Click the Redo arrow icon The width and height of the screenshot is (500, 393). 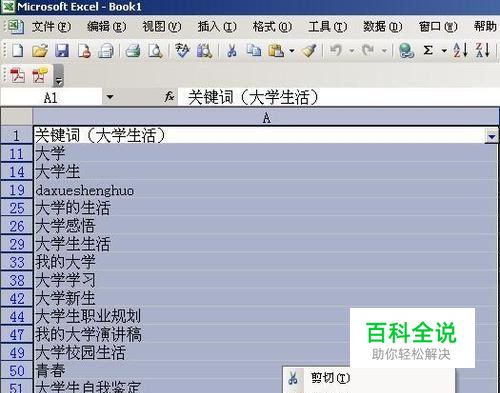pos(368,51)
